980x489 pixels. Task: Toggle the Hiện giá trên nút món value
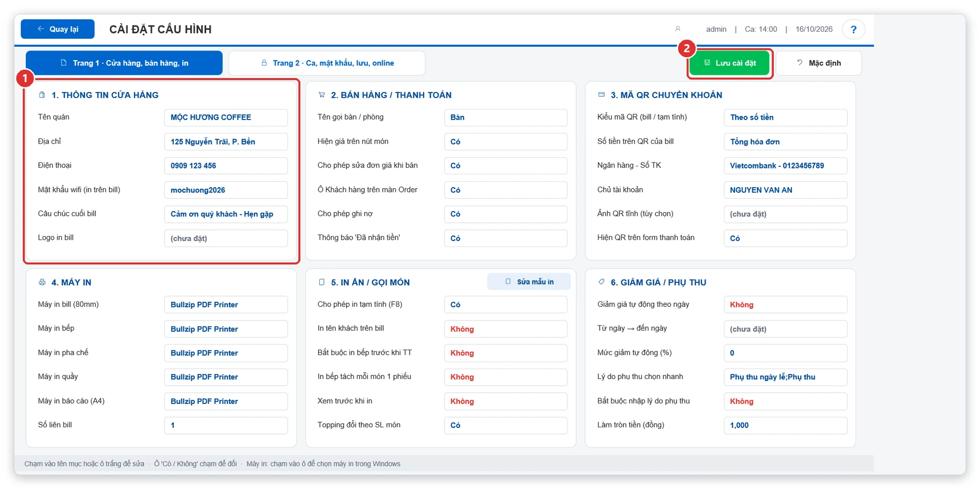pos(505,142)
